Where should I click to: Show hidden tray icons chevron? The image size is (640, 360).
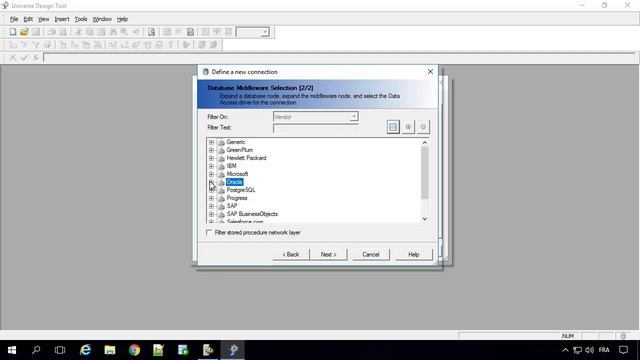coord(565,350)
